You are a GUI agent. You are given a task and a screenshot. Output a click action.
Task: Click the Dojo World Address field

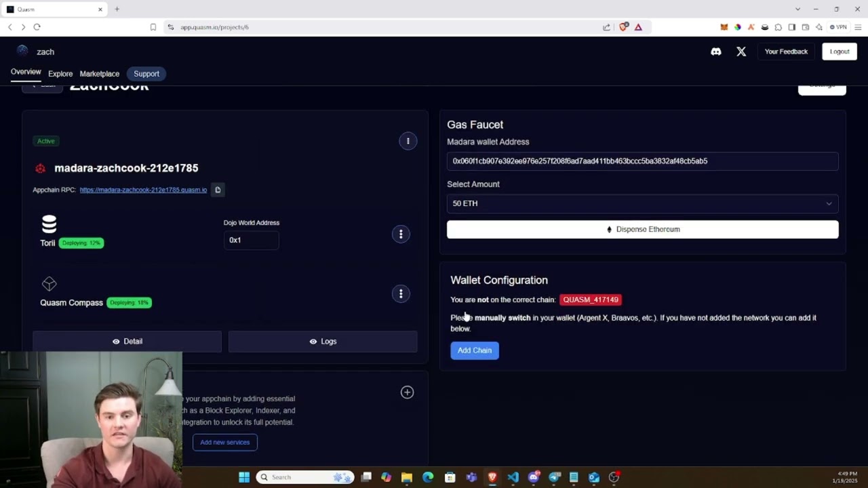pyautogui.click(x=251, y=240)
